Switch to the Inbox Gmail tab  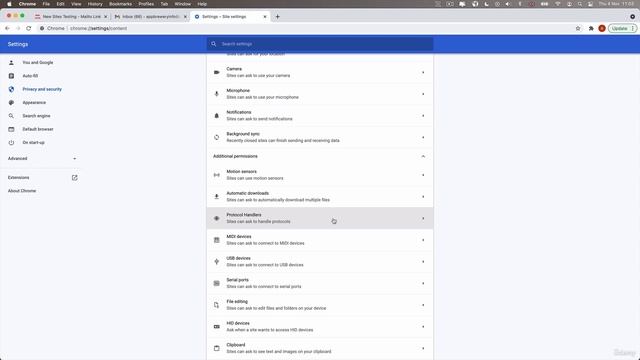tap(150, 17)
